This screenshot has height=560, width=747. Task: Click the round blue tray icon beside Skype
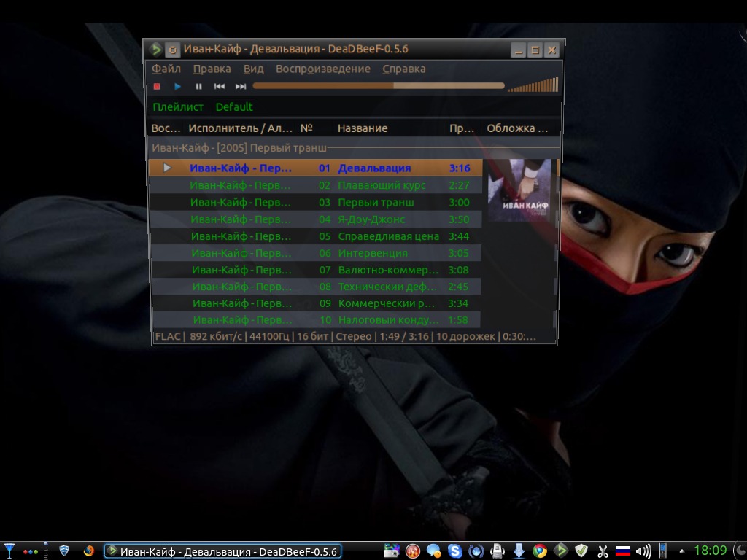(476, 551)
